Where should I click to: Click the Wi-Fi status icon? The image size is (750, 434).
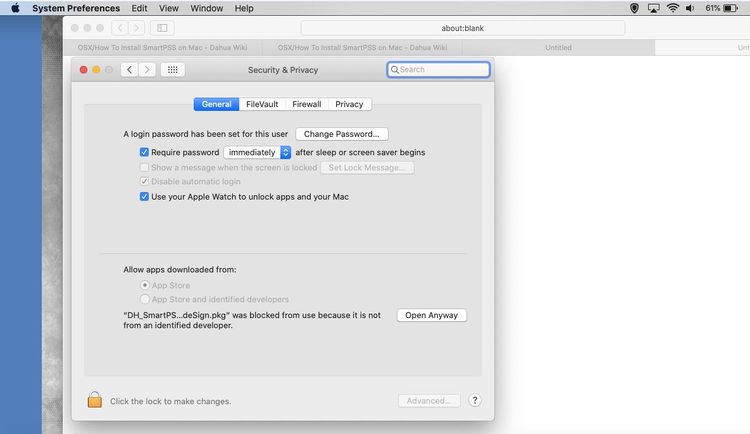click(x=673, y=8)
